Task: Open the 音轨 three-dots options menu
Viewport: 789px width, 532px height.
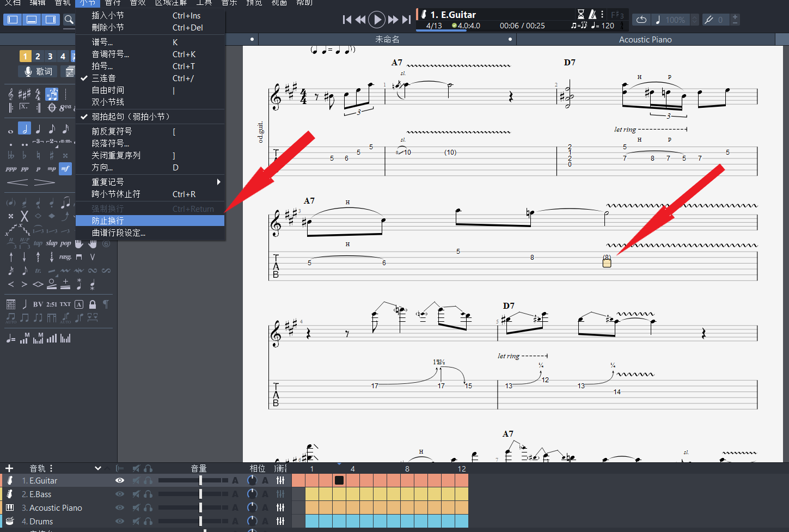Action: coord(51,468)
